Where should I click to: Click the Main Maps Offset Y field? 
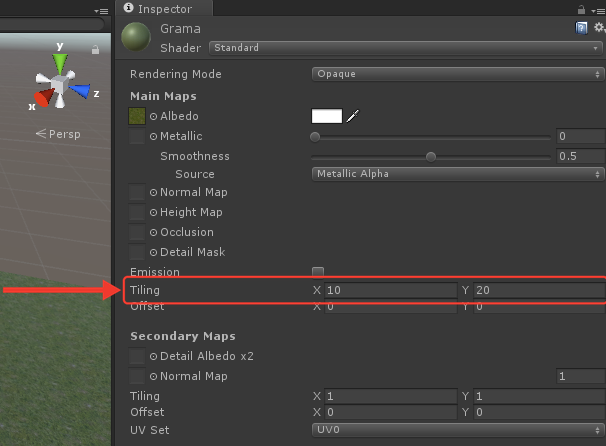(539, 308)
